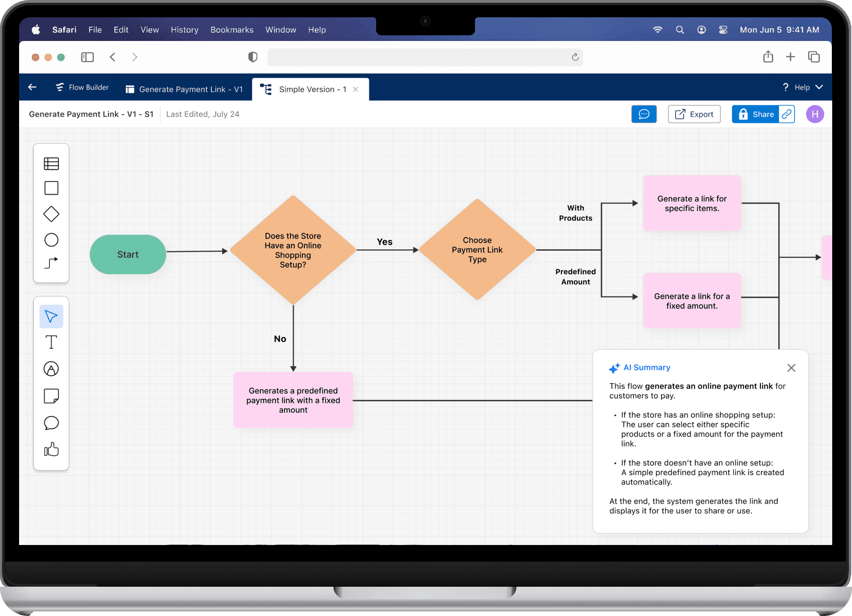
Task: Select the table shape tool
Action: [51, 164]
